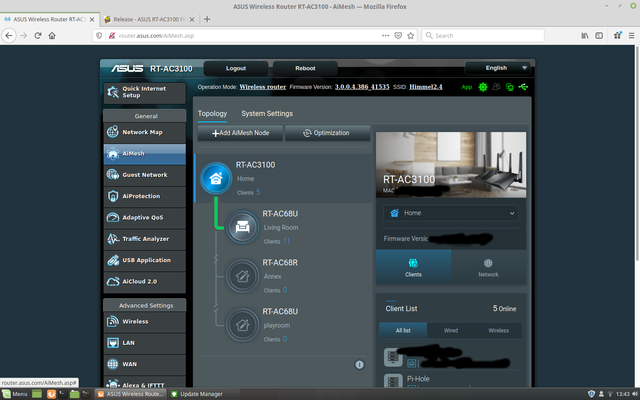The image size is (640, 400).
Task: Open AiProtection page
Action: (144, 196)
